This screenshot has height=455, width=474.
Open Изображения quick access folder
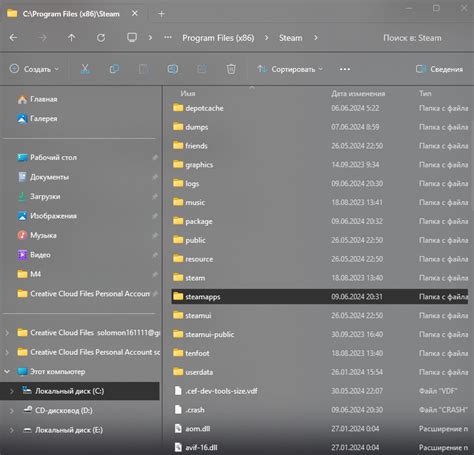(47, 216)
